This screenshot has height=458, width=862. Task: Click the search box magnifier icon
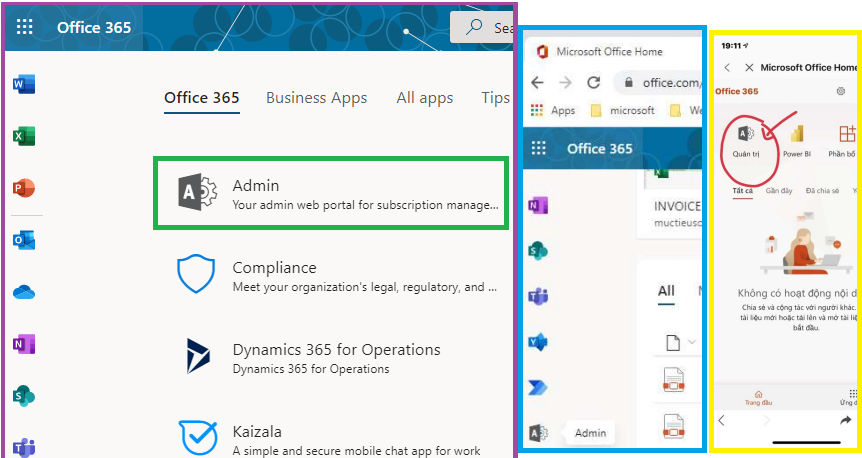click(474, 27)
